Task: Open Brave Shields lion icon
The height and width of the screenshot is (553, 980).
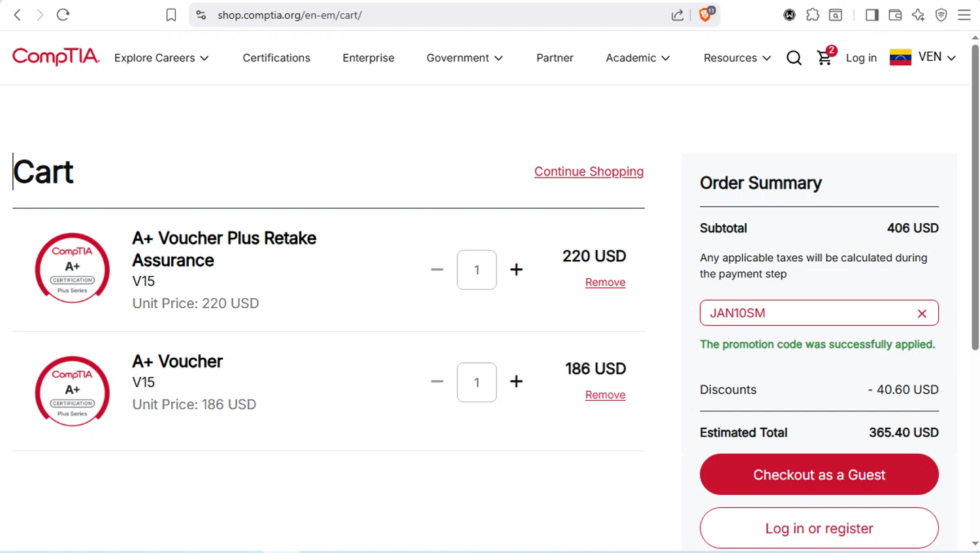Action: coord(706,14)
